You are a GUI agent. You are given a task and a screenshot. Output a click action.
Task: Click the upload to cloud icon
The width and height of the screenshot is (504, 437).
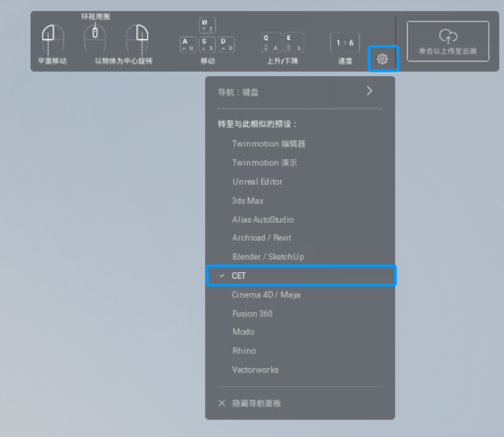[448, 36]
